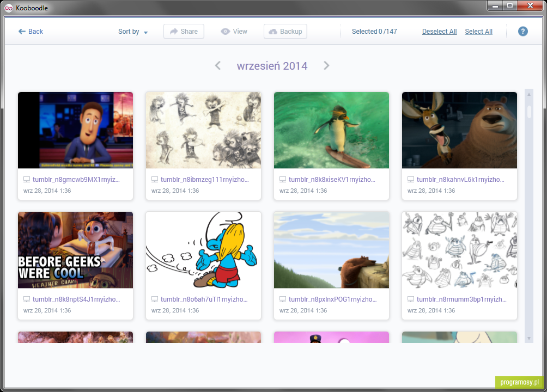
Task: Click filename tumblr_n8ibmzeg111rnyizho...
Action: tap(205, 180)
